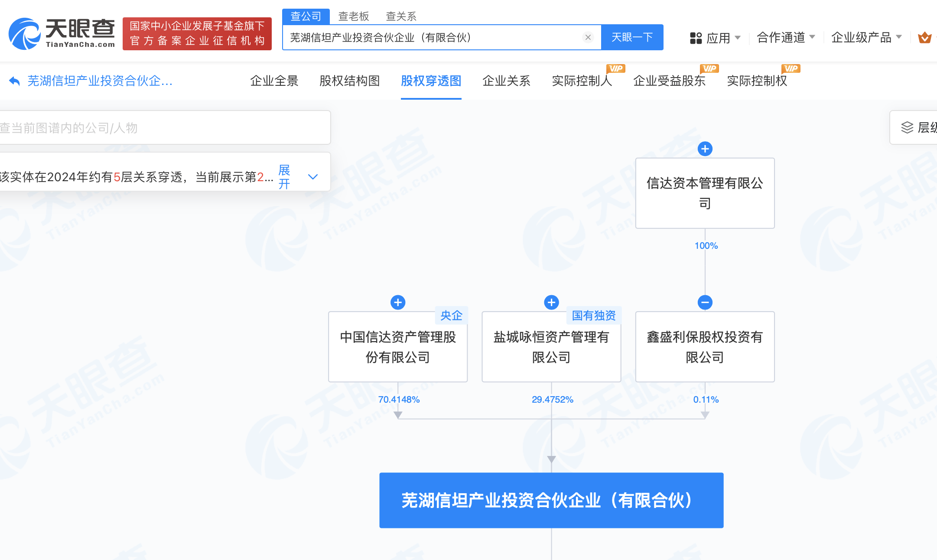
Task: Click the VIP crown icon
Action: (x=924, y=38)
